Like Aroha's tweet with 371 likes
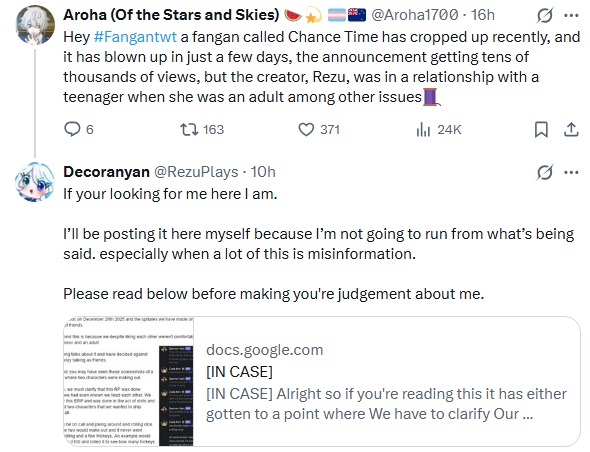The width and height of the screenshot is (590, 452). [319, 129]
